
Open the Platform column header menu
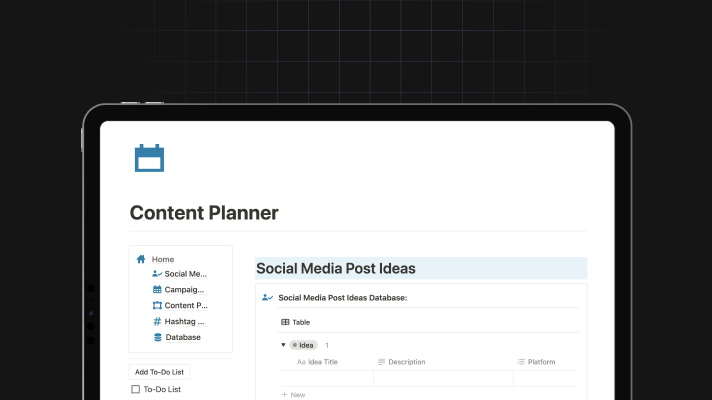[x=536, y=362]
